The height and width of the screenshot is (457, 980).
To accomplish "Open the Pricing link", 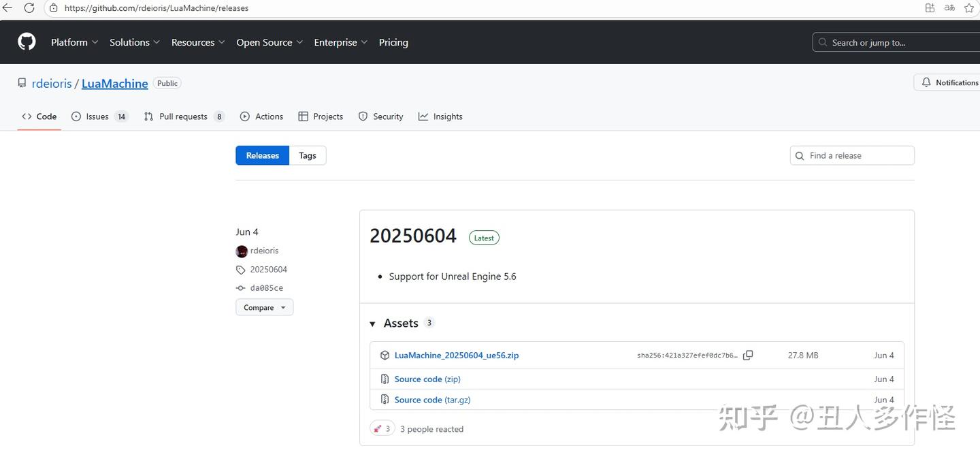I will pos(393,42).
